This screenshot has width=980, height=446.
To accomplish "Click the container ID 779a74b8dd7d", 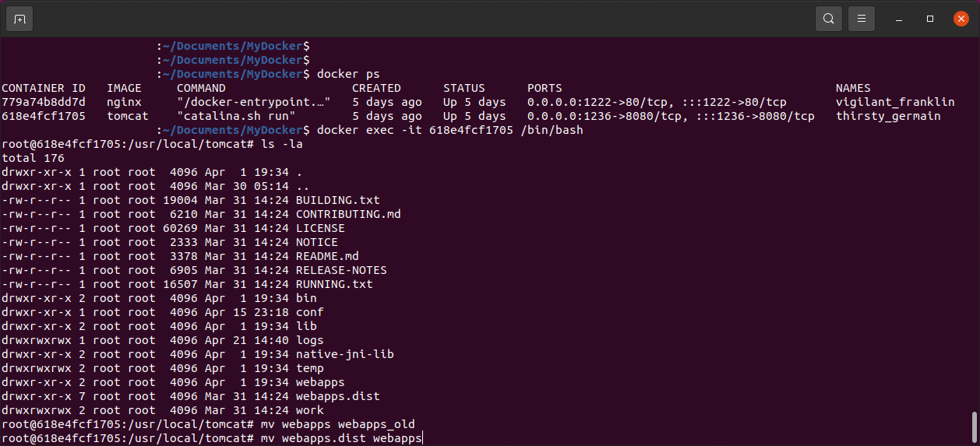I will 44,102.
